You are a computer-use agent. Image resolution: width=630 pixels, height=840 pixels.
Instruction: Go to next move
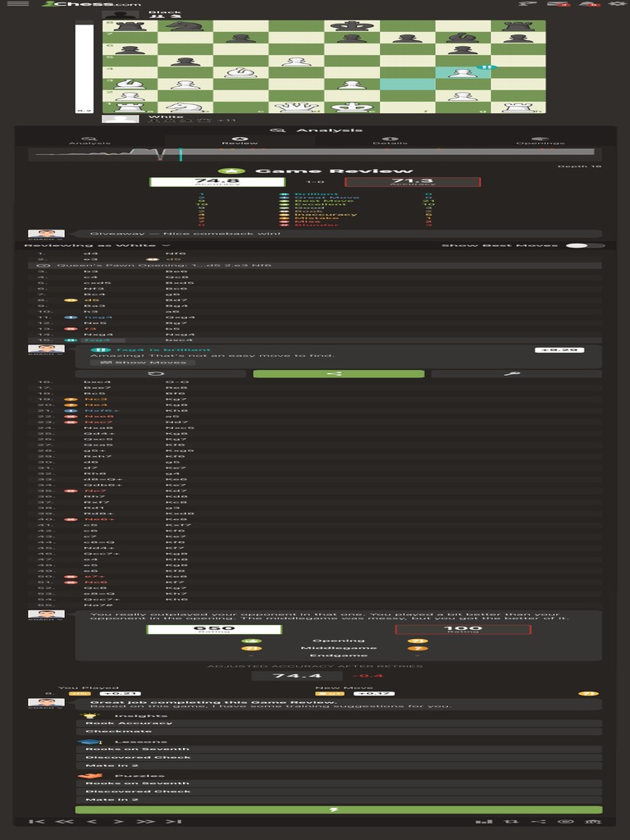[x=118, y=821]
